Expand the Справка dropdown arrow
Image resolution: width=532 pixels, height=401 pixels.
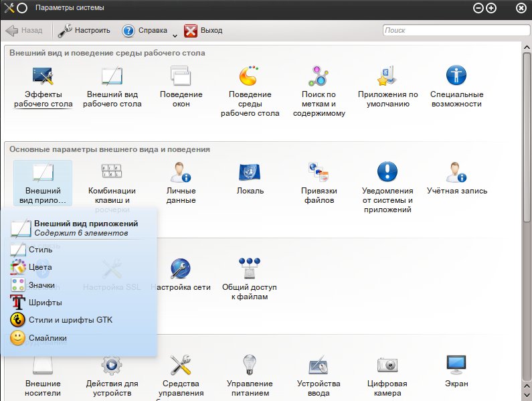click(x=175, y=34)
